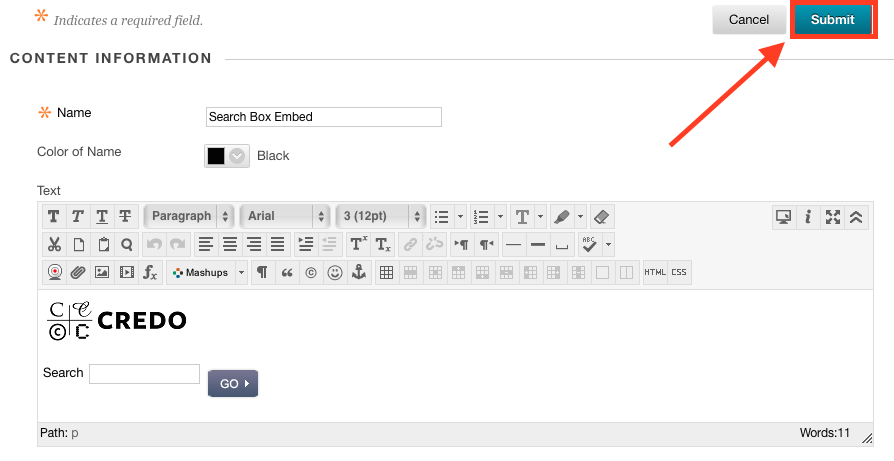Click the paperclip Insert File icon

click(x=78, y=272)
